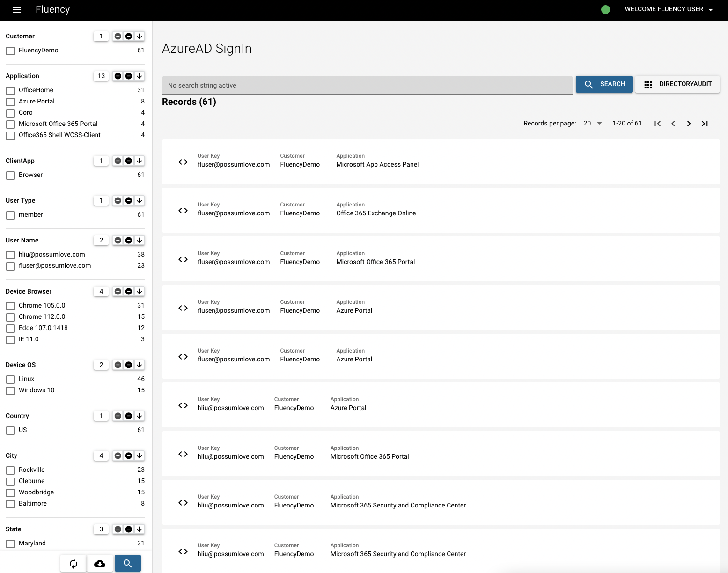Check the Linux OS checkbox
The height and width of the screenshot is (573, 728).
pyautogui.click(x=10, y=380)
